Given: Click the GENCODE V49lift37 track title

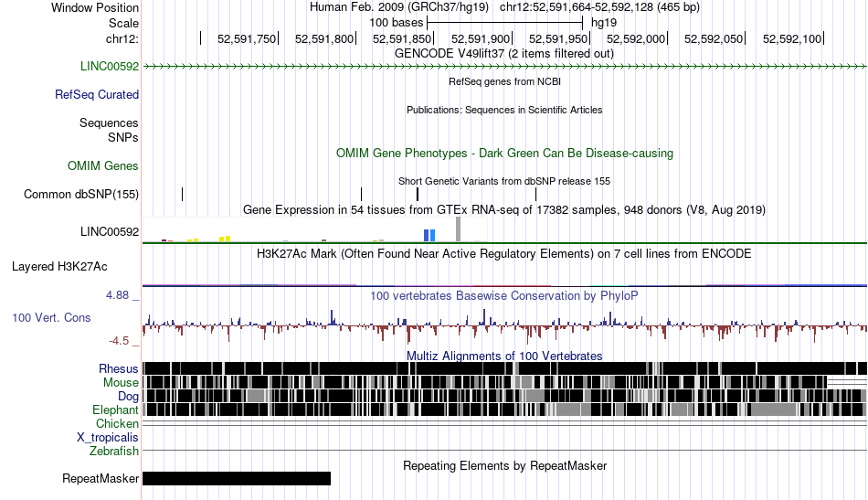Looking at the screenshot, I should (504, 54).
